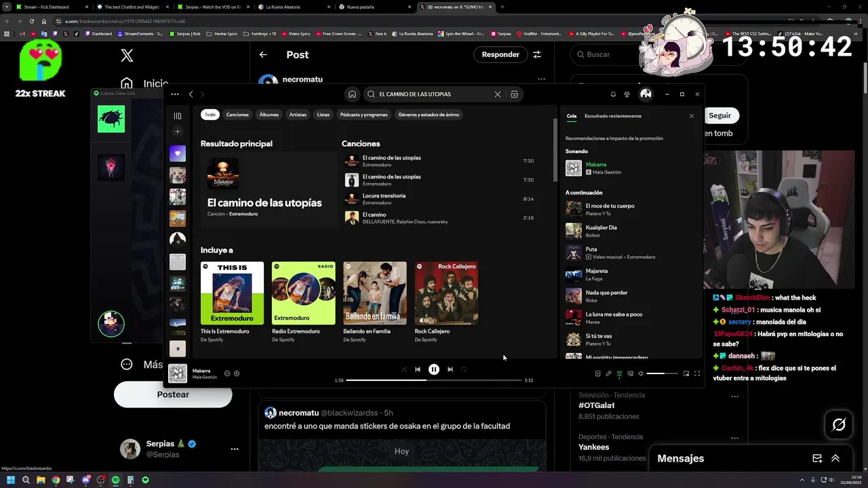The image size is (868, 488).
Task: Open top result El camino de las utopías
Action: 268,188
